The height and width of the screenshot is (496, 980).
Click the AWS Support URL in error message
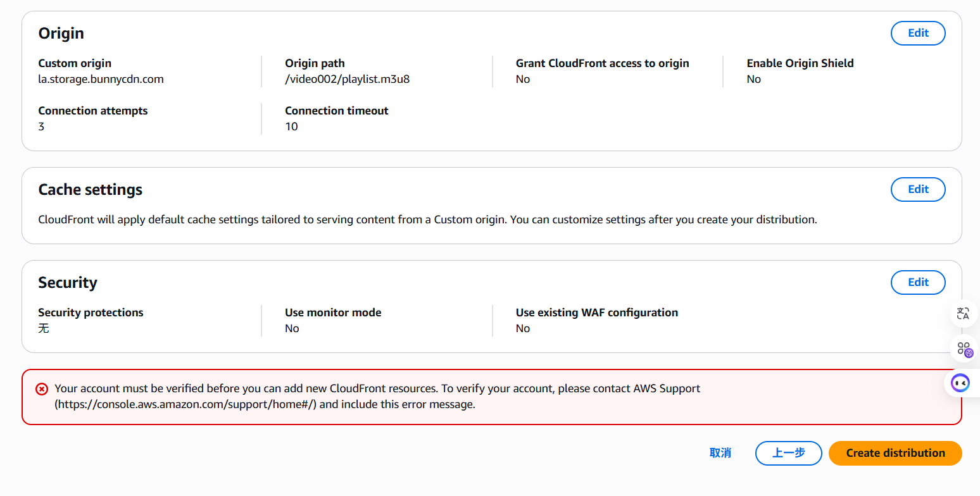click(185, 404)
